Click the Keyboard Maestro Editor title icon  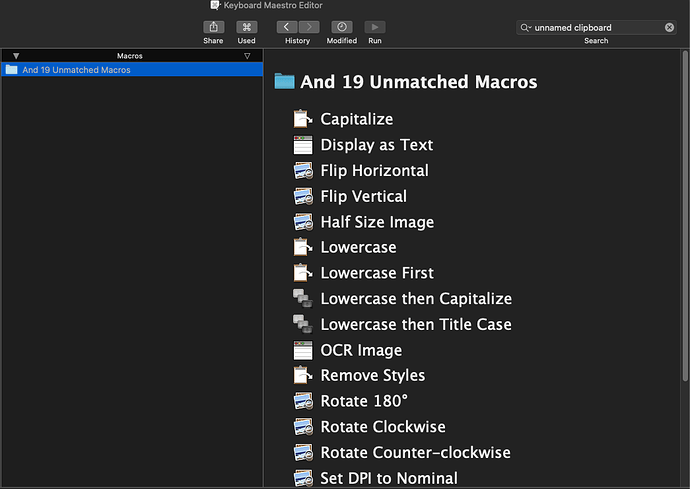(215, 5)
